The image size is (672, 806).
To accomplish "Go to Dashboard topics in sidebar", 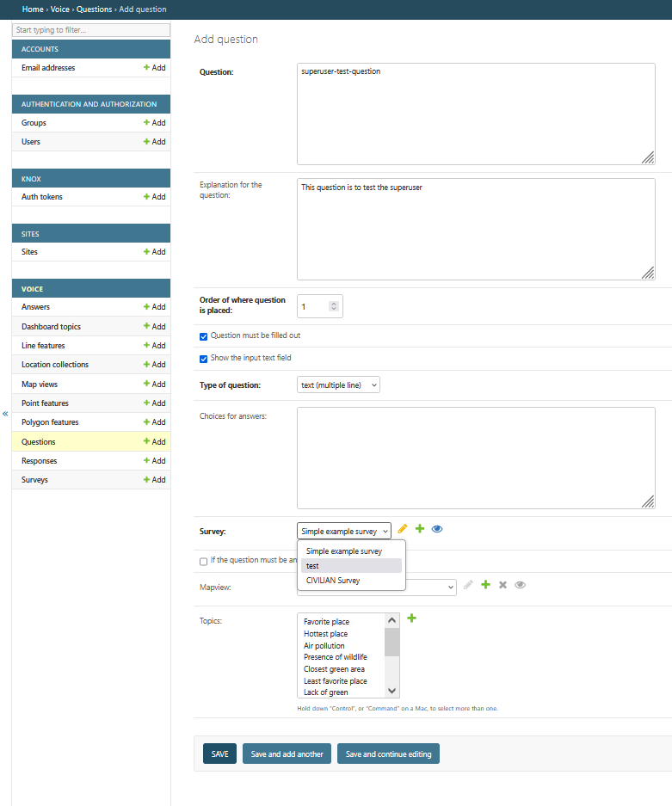I will coord(51,327).
